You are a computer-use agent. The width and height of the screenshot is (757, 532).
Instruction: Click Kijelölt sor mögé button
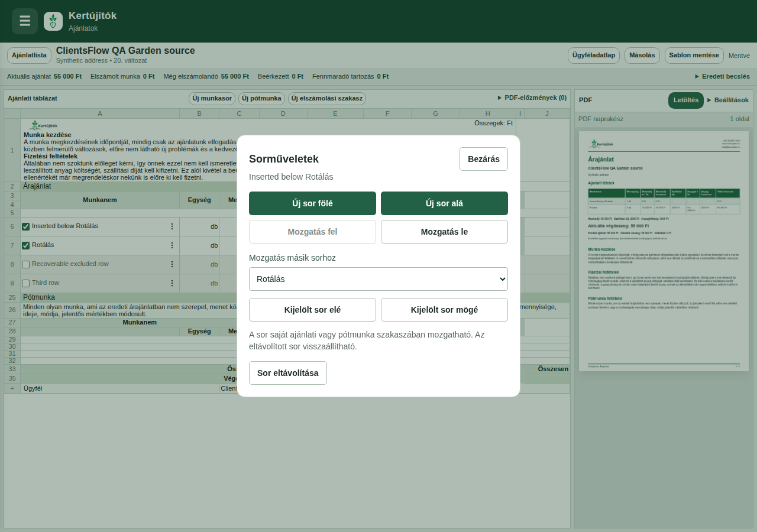click(x=444, y=310)
